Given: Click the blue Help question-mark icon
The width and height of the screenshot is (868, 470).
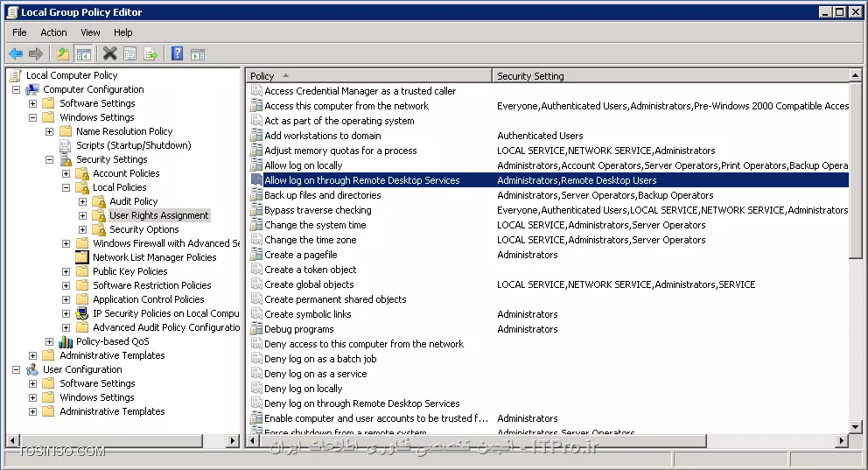Looking at the screenshot, I should pyautogui.click(x=177, y=53).
